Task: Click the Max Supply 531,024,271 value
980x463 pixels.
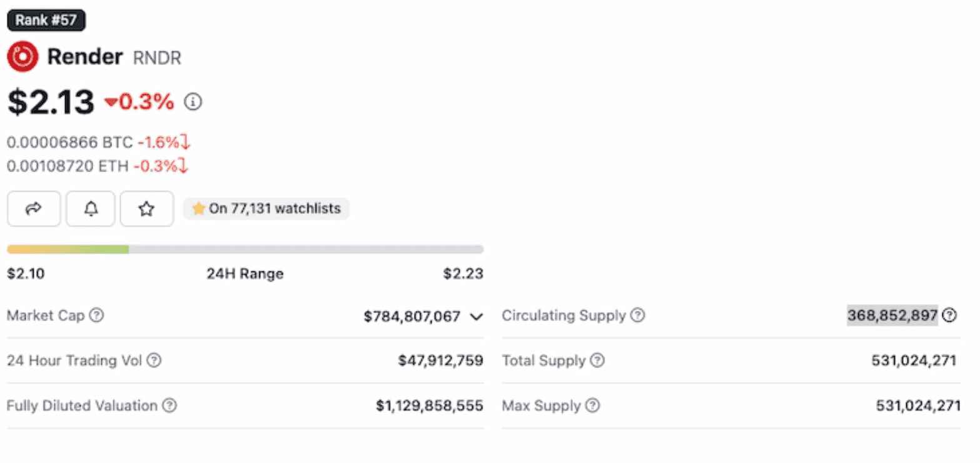Action: pyautogui.click(x=918, y=405)
